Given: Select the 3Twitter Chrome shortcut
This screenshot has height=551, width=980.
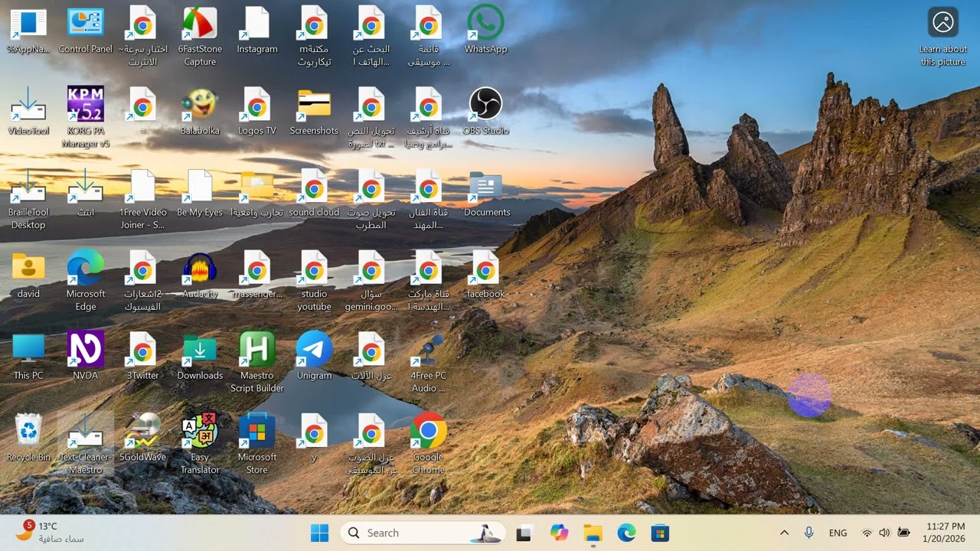Looking at the screenshot, I should pos(142,357).
